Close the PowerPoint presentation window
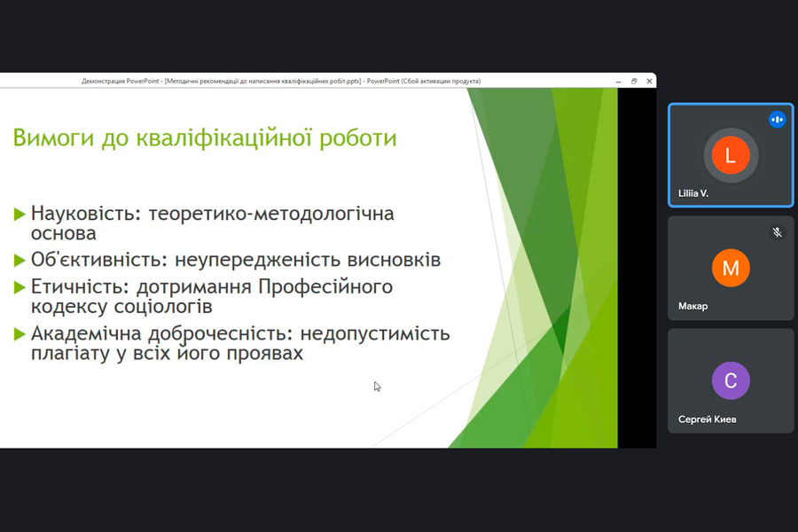Image resolution: width=798 pixels, height=532 pixels. [649, 82]
